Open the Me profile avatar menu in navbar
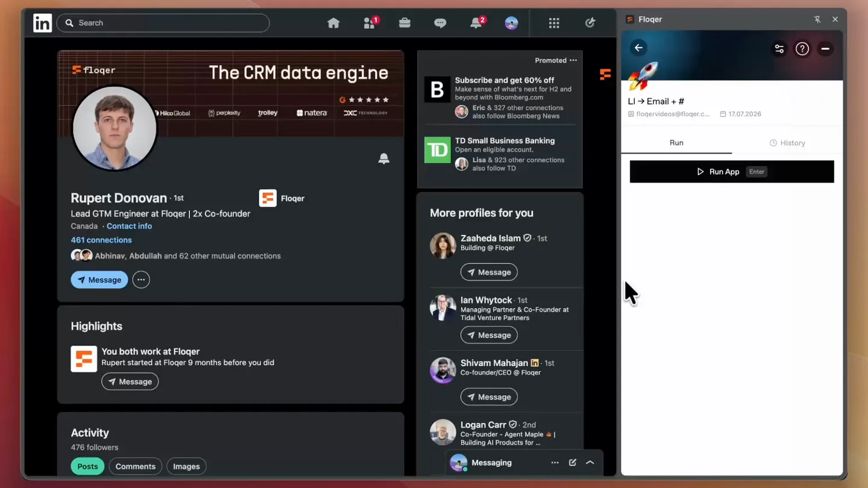Screen dimensions: 868x488 tap(511, 23)
